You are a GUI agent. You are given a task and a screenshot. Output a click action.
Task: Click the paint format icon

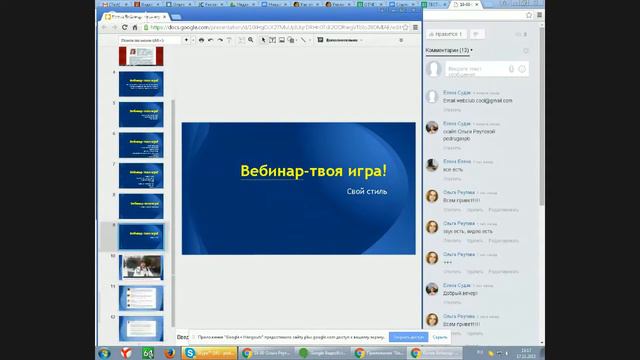(229, 40)
